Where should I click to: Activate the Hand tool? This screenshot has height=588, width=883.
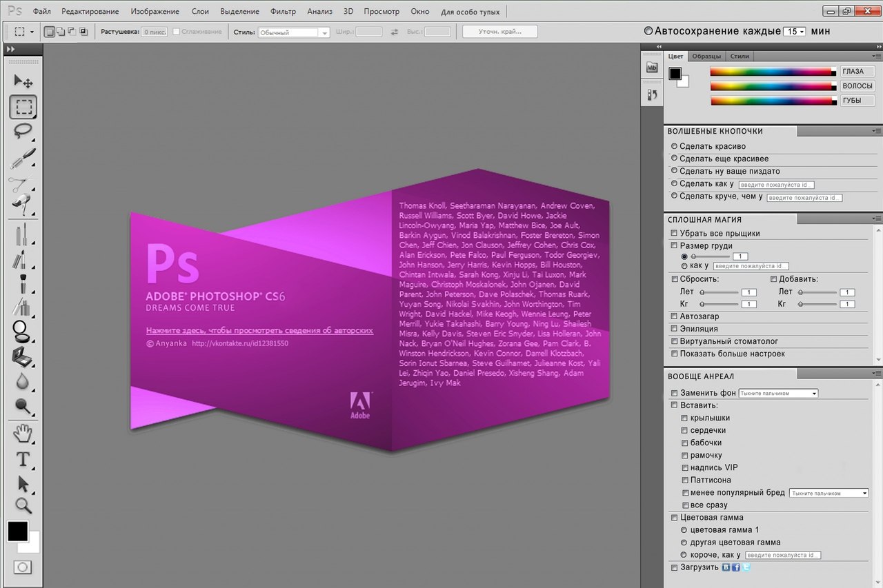pyautogui.click(x=23, y=434)
